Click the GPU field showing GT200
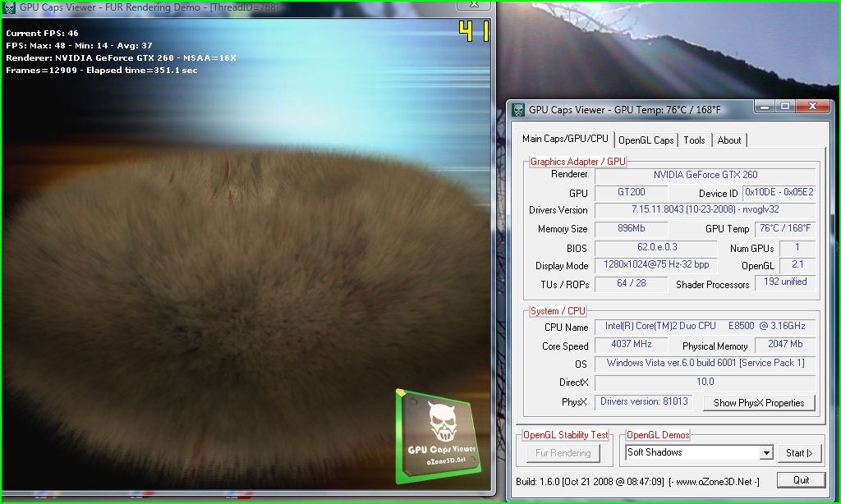The width and height of the screenshot is (841, 504). pos(632,192)
